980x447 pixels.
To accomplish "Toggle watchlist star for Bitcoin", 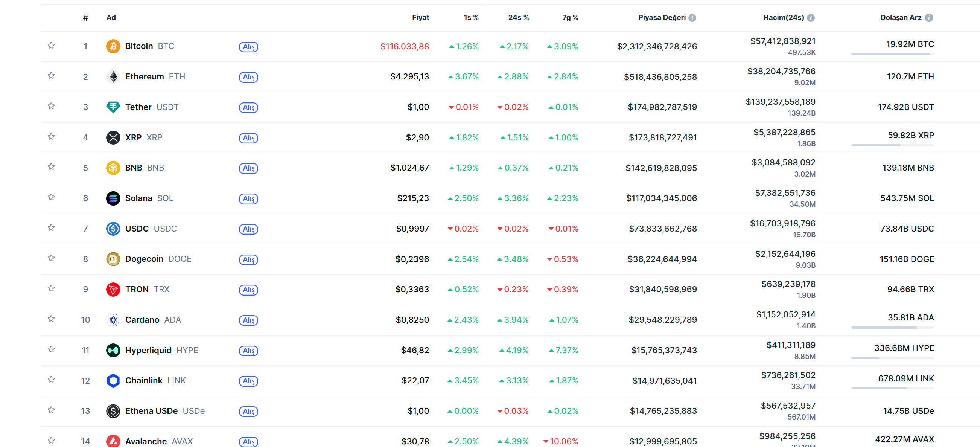I will [51, 46].
